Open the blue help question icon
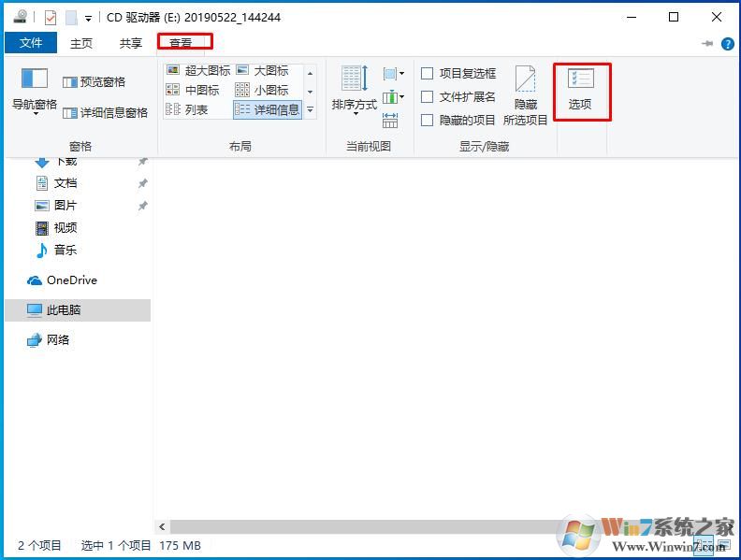Image resolution: width=741 pixels, height=560 pixels. pos(727,44)
